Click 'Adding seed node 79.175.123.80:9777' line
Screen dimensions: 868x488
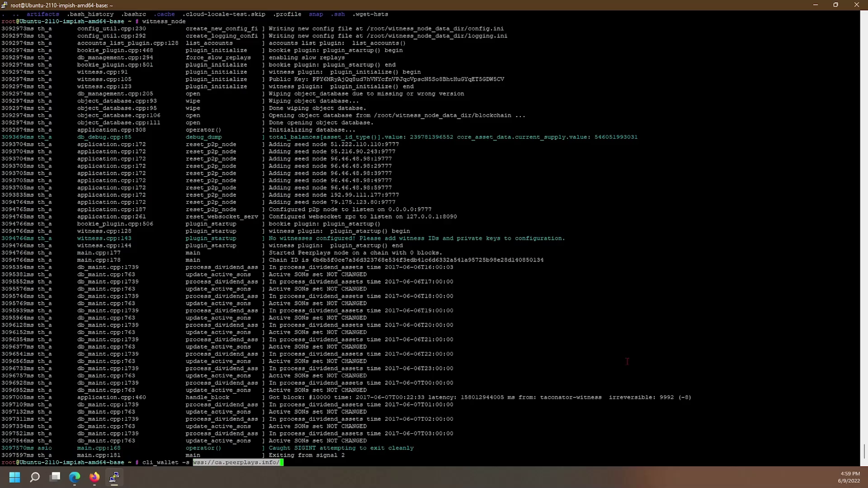332,202
